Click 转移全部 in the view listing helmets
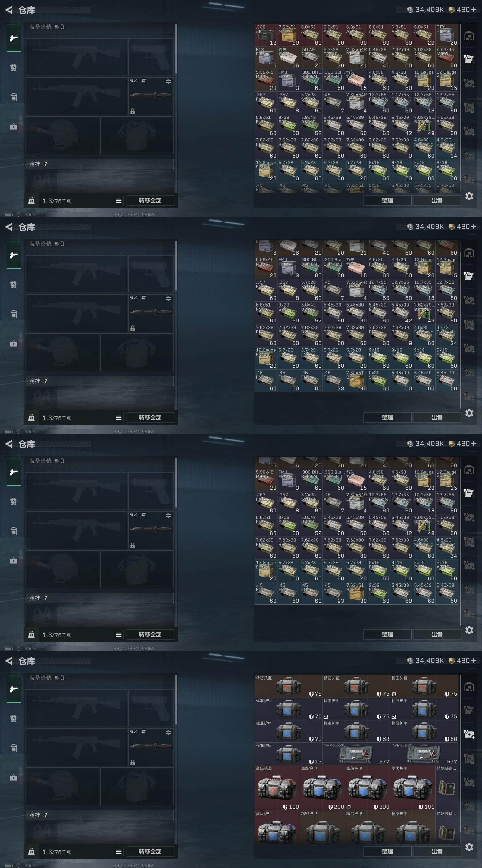Screen dimensions: 482x868 tap(150, 851)
